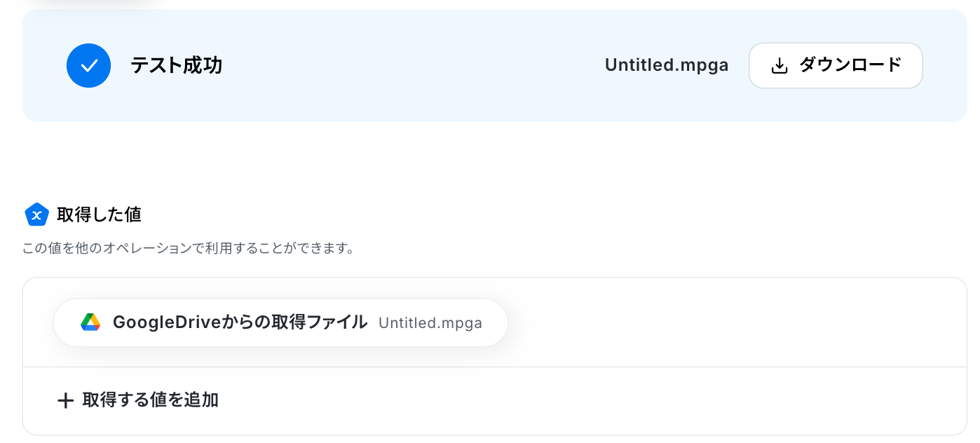Select the GoogleDriveからの取得ファイル chip
Viewport: 980px width, 443px height.
(x=280, y=322)
